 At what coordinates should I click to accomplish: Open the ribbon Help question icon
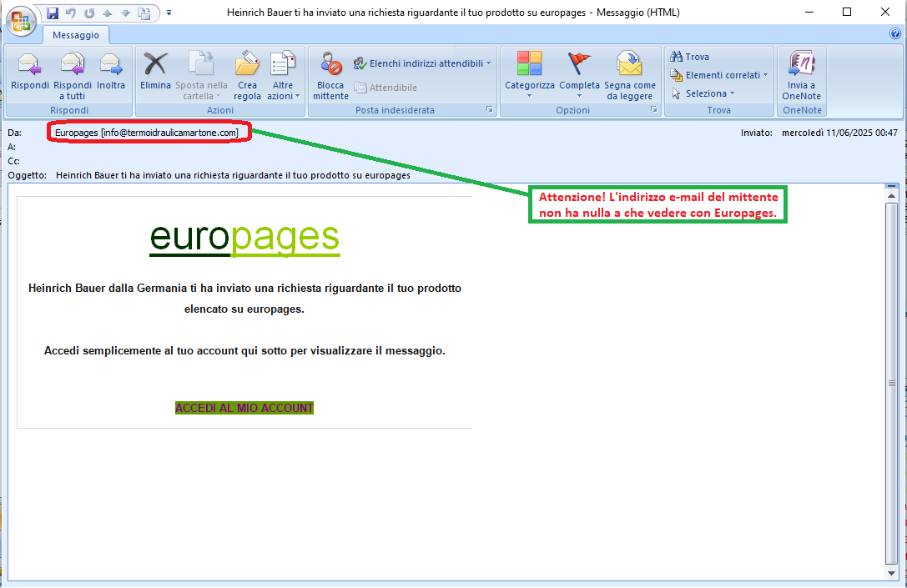point(894,33)
